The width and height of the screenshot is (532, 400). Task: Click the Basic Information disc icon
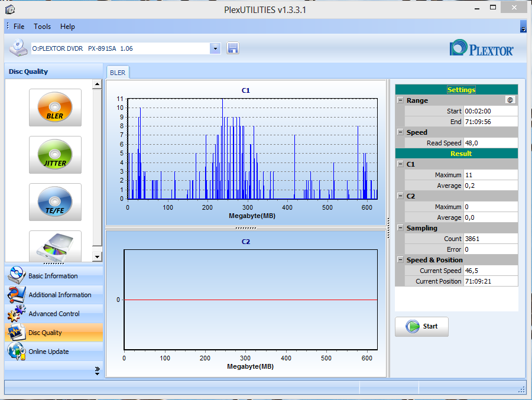16,275
